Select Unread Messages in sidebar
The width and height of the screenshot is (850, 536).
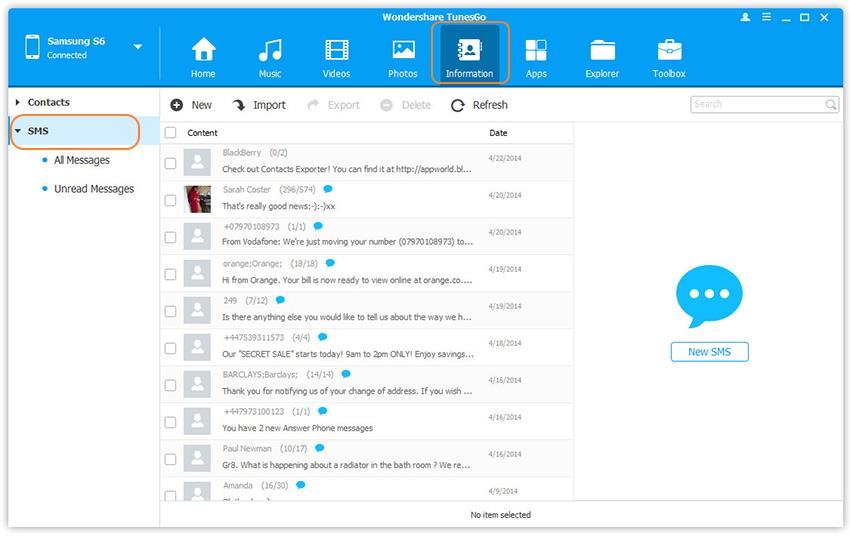tap(93, 189)
